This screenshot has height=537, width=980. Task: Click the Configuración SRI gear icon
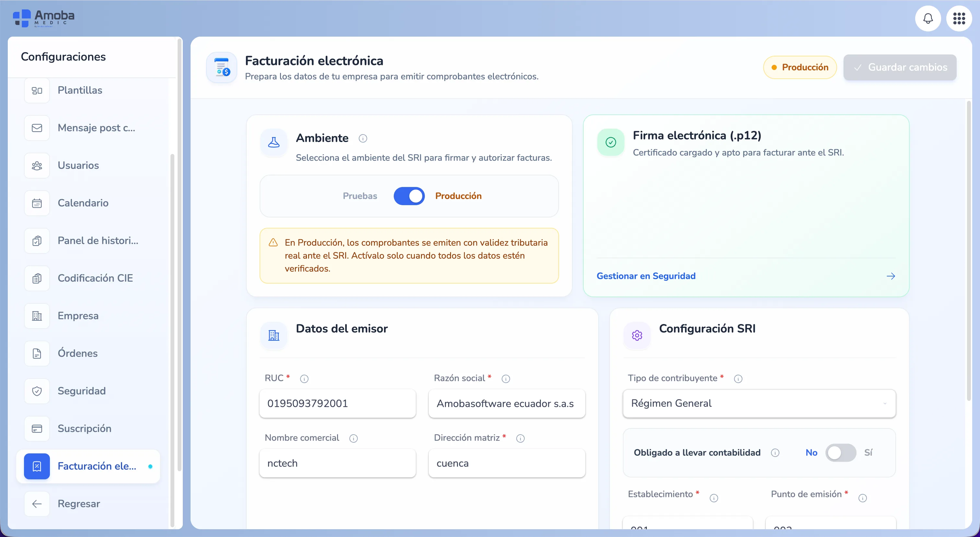[x=637, y=335]
